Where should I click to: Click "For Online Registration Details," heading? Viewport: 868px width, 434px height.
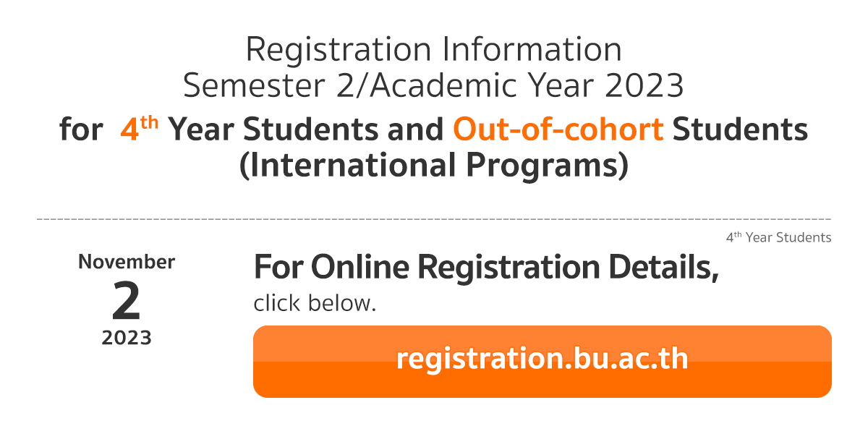tap(486, 268)
